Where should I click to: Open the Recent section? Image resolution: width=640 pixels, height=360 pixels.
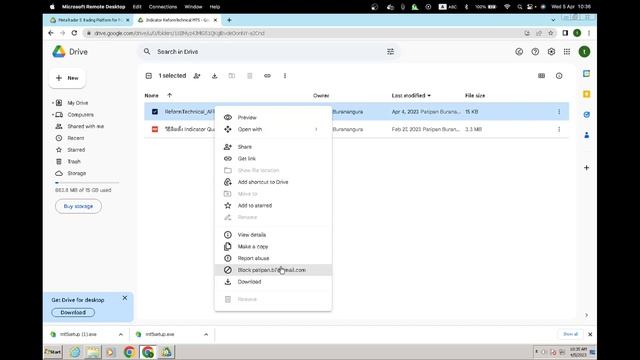coord(76,138)
